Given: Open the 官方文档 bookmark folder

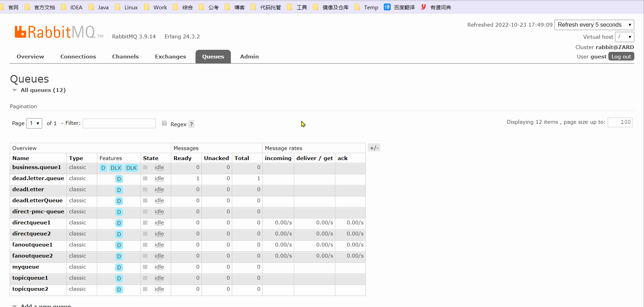Looking at the screenshot, I should 40,7.
